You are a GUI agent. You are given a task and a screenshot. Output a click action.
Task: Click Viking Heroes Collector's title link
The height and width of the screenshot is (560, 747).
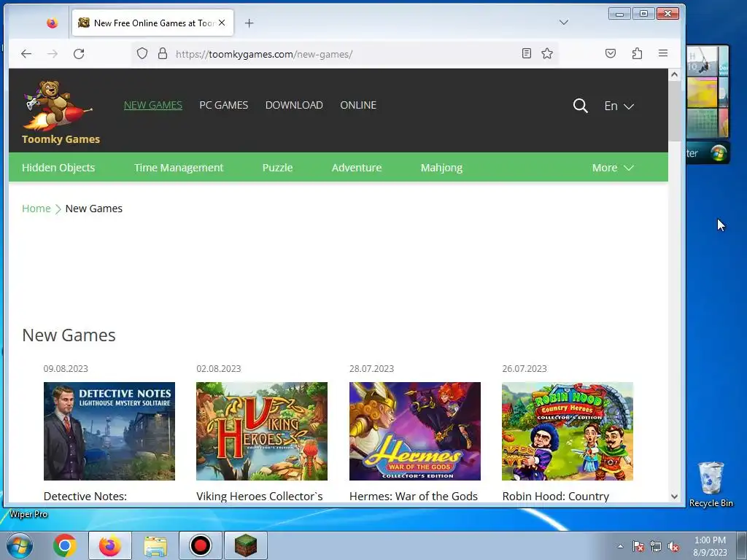coord(260,496)
